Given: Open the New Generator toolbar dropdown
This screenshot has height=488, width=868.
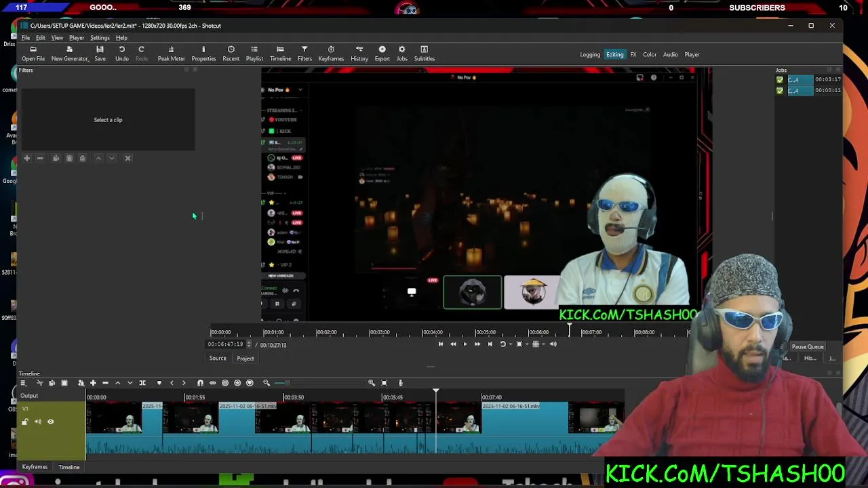Looking at the screenshot, I should [x=69, y=54].
